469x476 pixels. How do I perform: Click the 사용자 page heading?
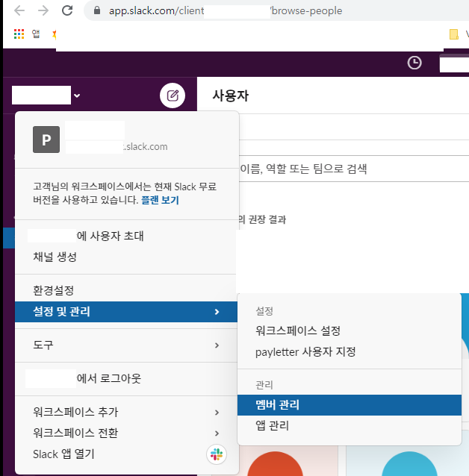(231, 95)
